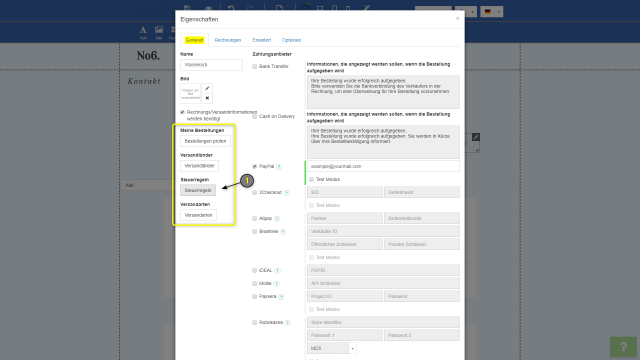Click the Bank Transfer information textarea
This screenshot has height=360, width=640.
point(383,92)
